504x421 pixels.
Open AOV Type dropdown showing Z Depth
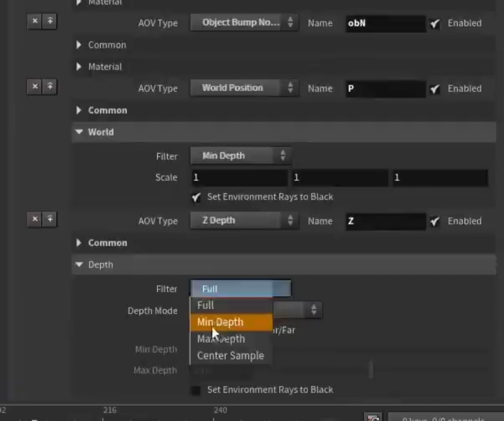point(244,220)
